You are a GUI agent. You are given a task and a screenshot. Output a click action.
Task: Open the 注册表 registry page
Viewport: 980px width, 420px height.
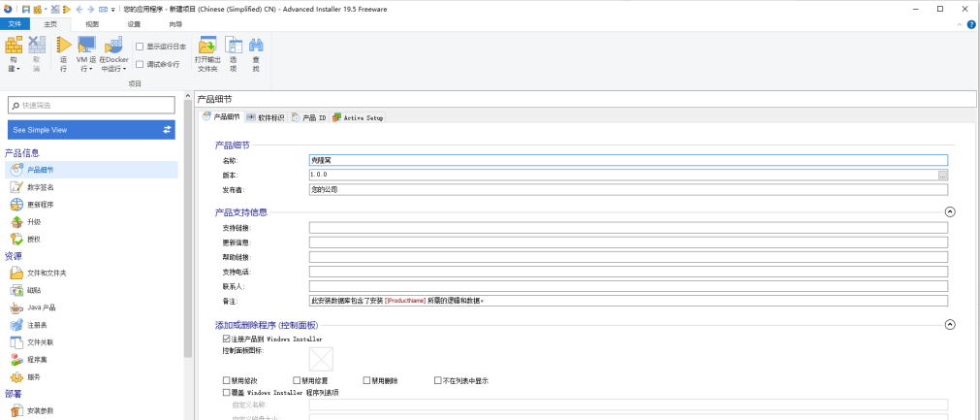coord(34,325)
